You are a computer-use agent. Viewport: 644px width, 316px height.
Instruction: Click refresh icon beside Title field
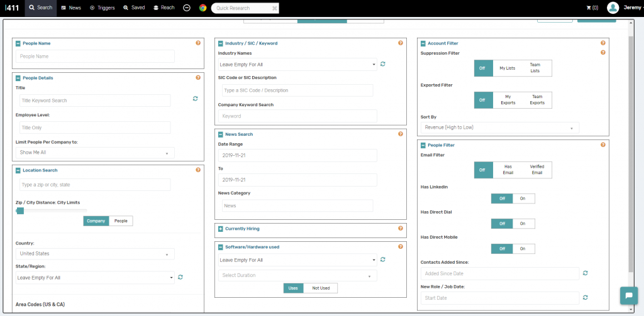click(x=195, y=99)
